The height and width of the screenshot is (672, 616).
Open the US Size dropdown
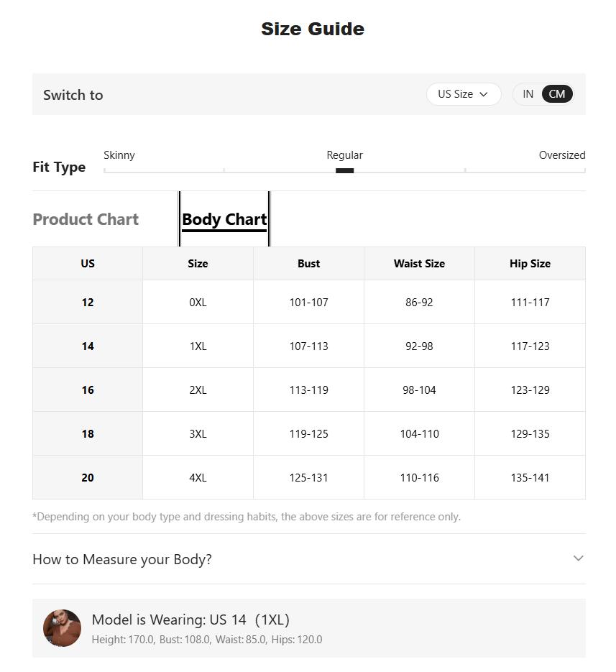pos(464,94)
